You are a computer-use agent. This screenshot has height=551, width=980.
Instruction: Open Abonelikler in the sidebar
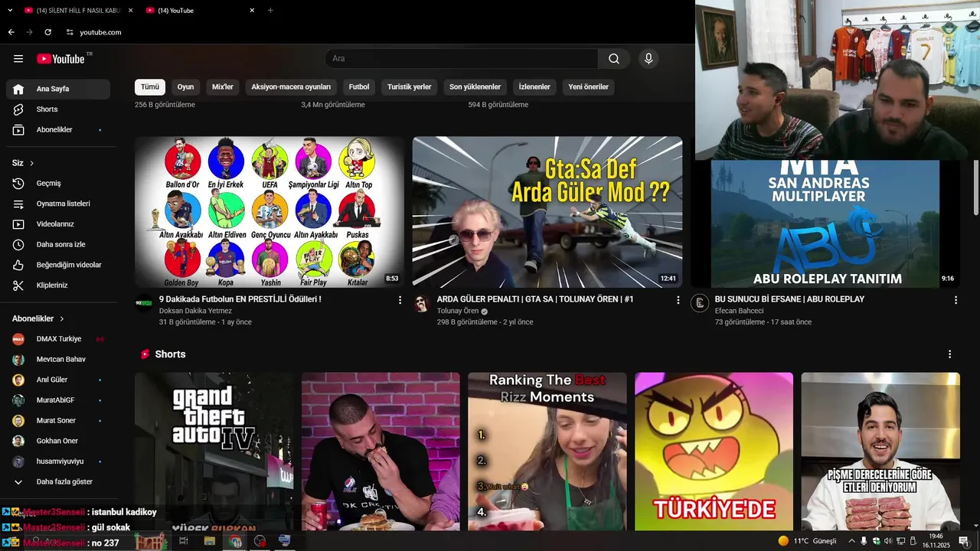coord(58,130)
